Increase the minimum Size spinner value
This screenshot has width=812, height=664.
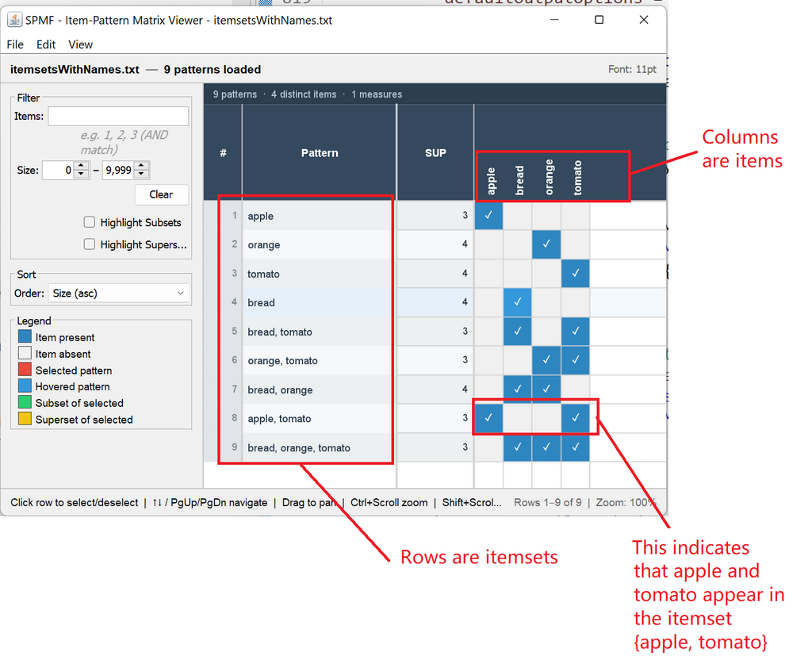pyautogui.click(x=81, y=166)
